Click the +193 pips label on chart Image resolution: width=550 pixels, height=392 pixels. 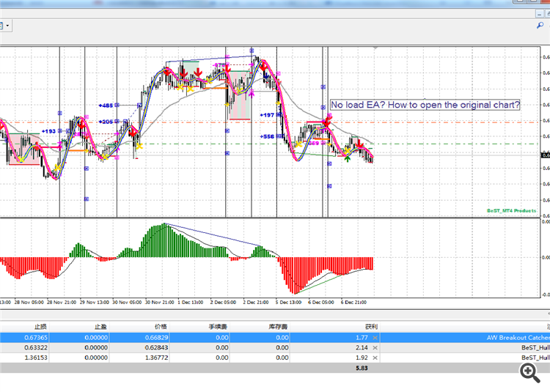(48, 131)
